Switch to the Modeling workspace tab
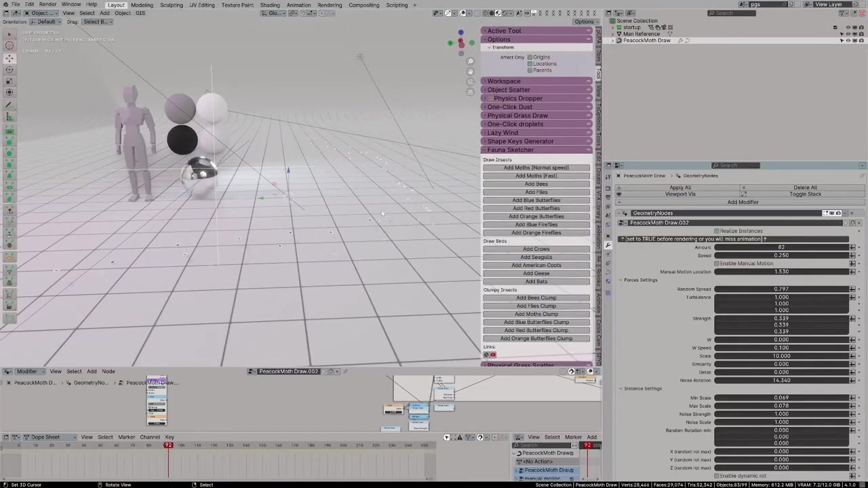This screenshot has width=868, height=488. 142,5
